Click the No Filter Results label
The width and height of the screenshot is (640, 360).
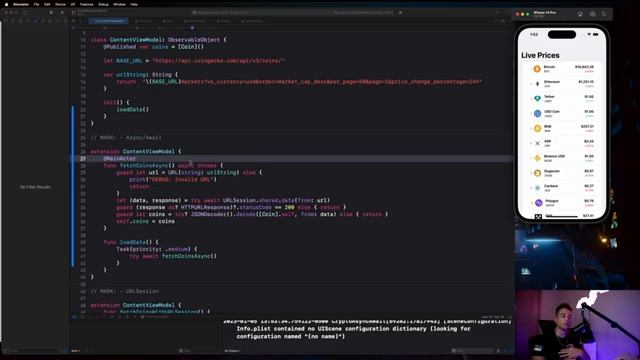[35, 187]
